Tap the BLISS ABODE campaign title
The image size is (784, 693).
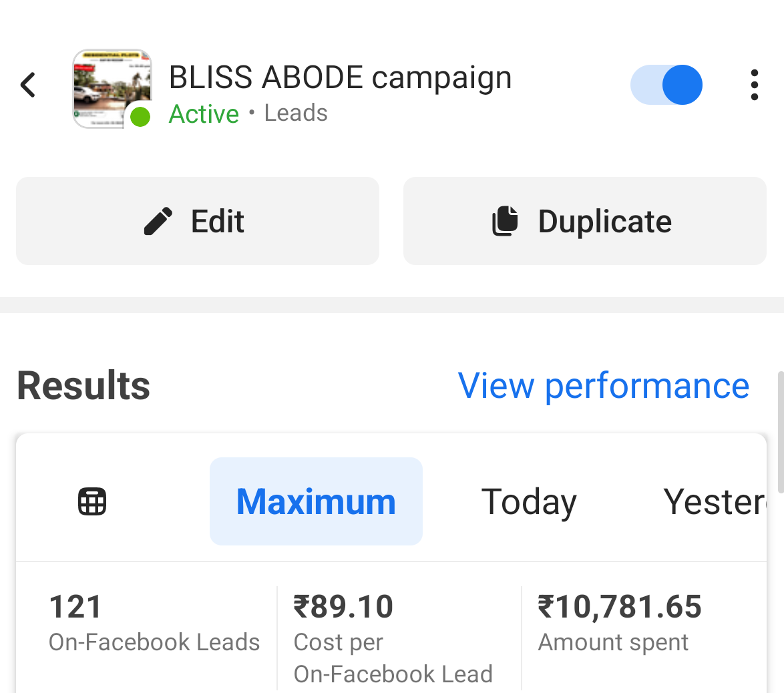click(x=340, y=77)
